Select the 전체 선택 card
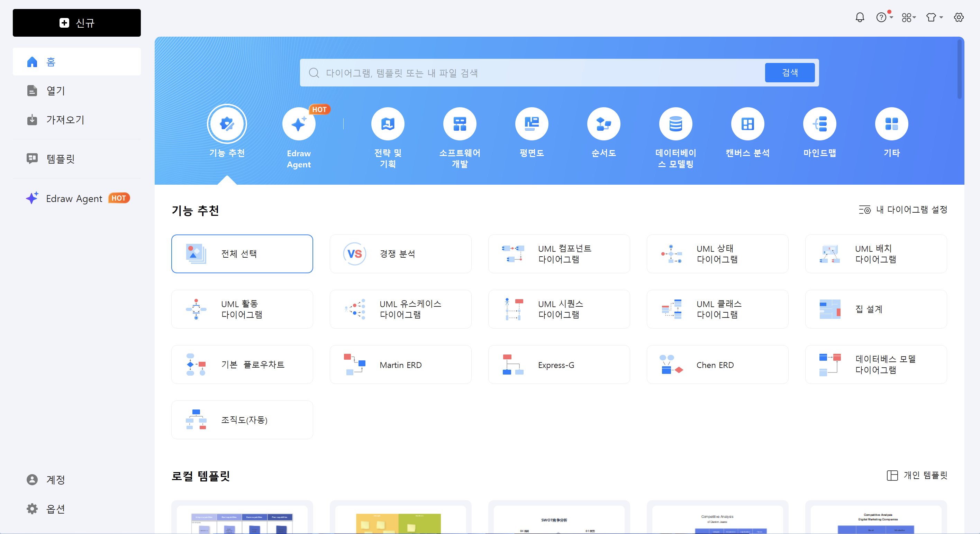The image size is (980, 534). point(242,254)
